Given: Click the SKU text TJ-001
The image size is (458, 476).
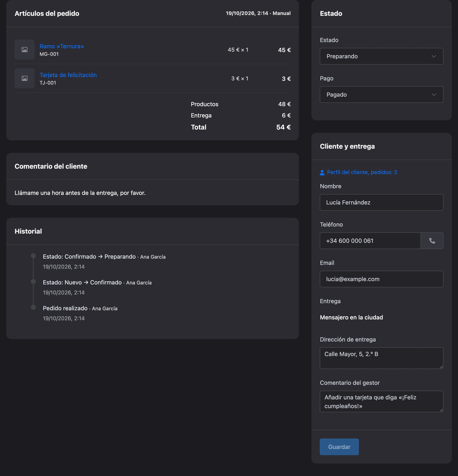Looking at the screenshot, I should pyautogui.click(x=48, y=83).
